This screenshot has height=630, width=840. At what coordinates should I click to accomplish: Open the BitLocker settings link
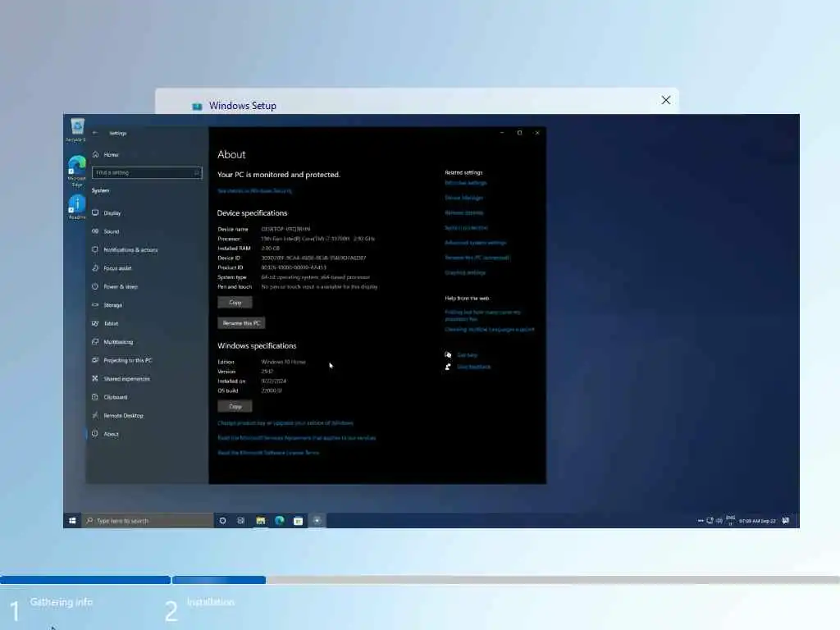pyautogui.click(x=466, y=183)
